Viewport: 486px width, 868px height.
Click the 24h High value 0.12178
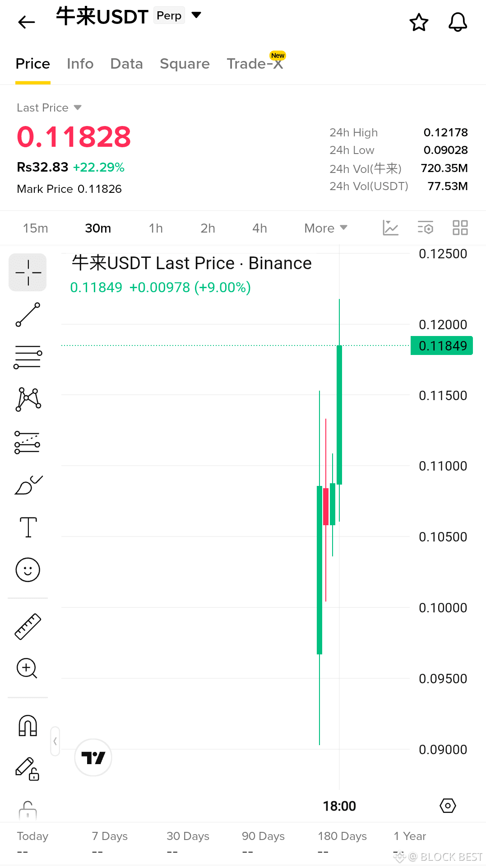445,132
